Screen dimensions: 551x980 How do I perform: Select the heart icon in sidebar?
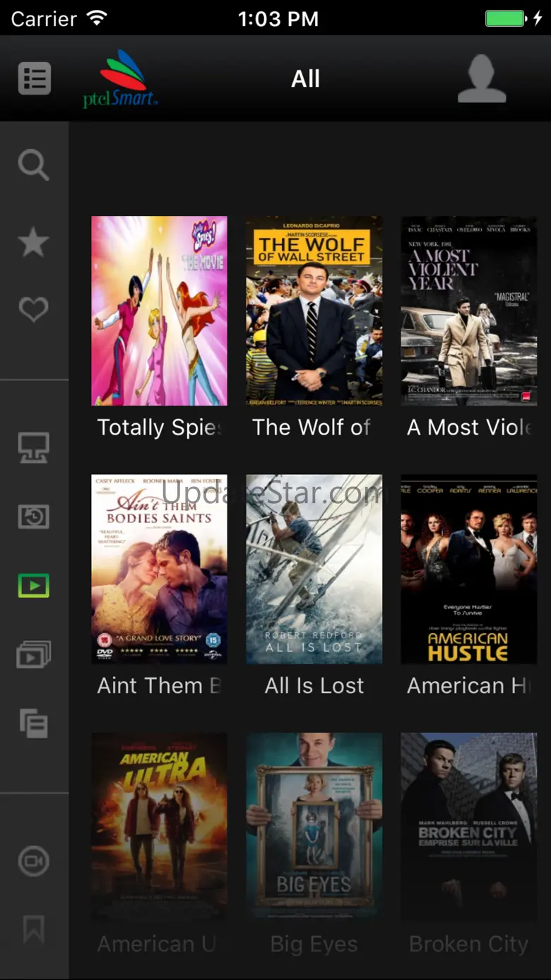click(34, 309)
